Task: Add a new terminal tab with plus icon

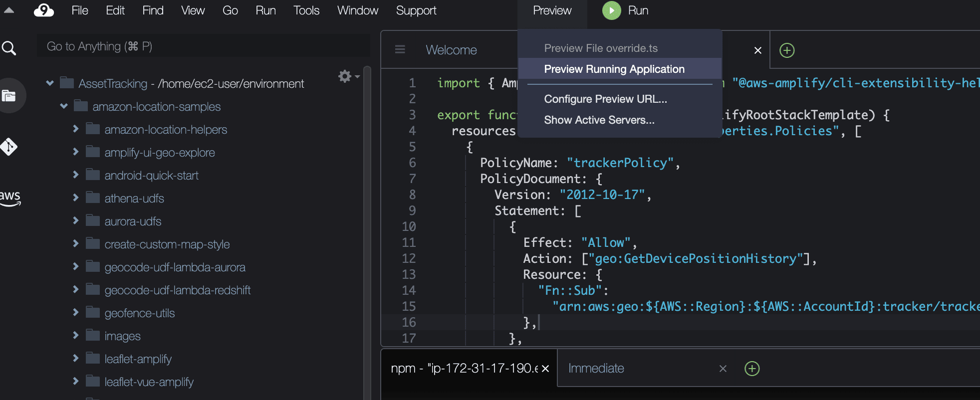Action: tap(752, 369)
